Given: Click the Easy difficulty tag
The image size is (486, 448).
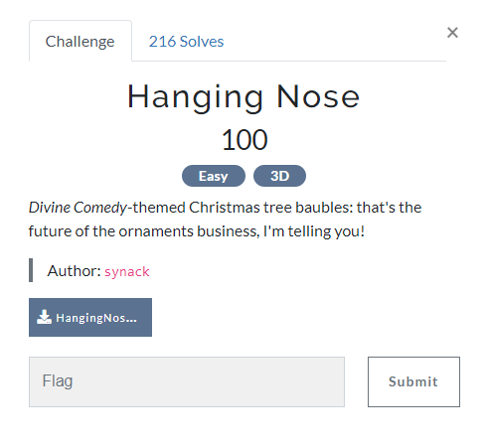Looking at the screenshot, I should pyautogui.click(x=214, y=176).
